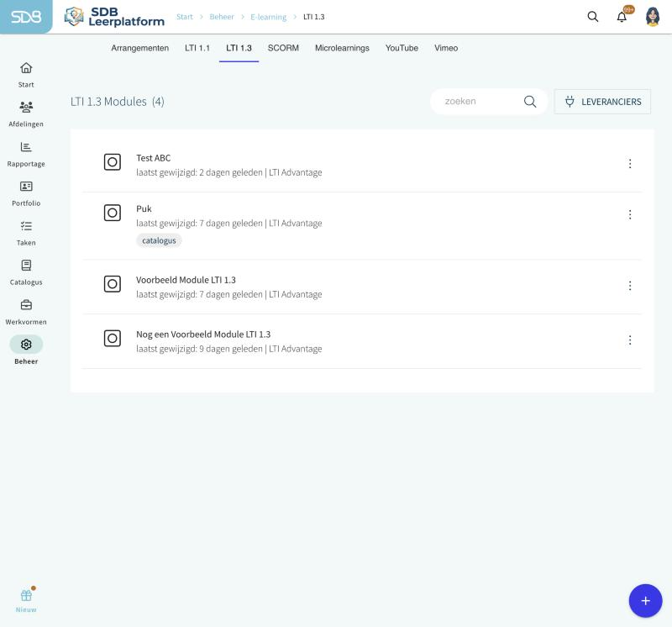
Task: Go to Start in the sidebar
Action: coord(26,75)
